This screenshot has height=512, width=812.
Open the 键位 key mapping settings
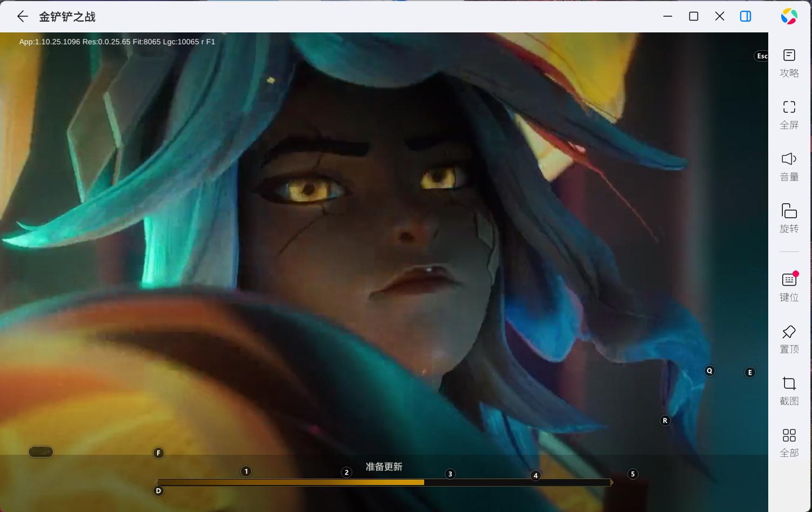pyautogui.click(x=789, y=287)
